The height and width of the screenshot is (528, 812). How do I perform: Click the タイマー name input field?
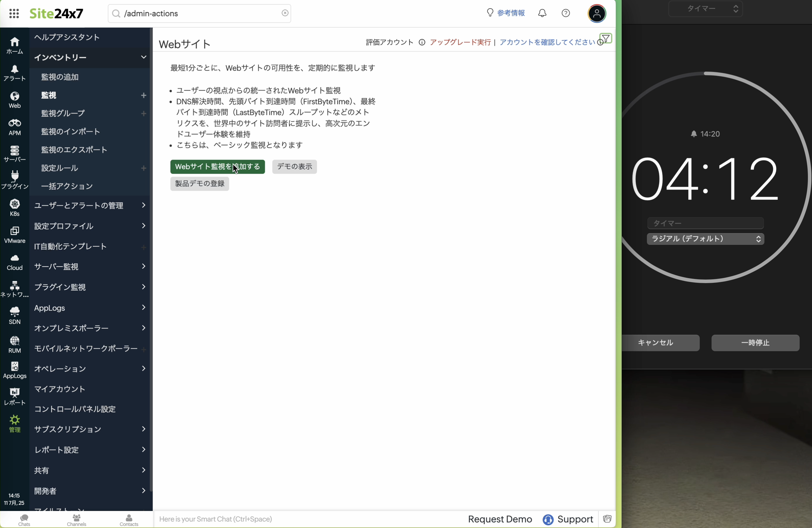[x=705, y=223]
